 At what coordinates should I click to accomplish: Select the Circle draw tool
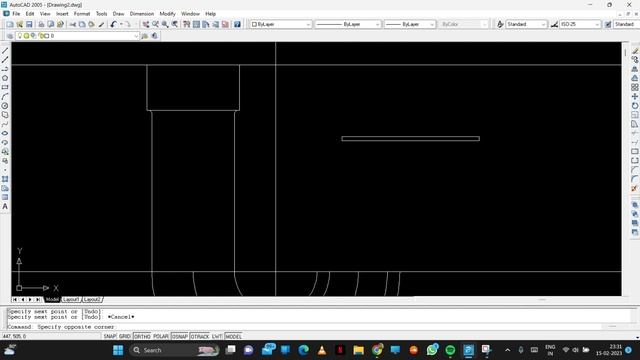(x=5, y=106)
